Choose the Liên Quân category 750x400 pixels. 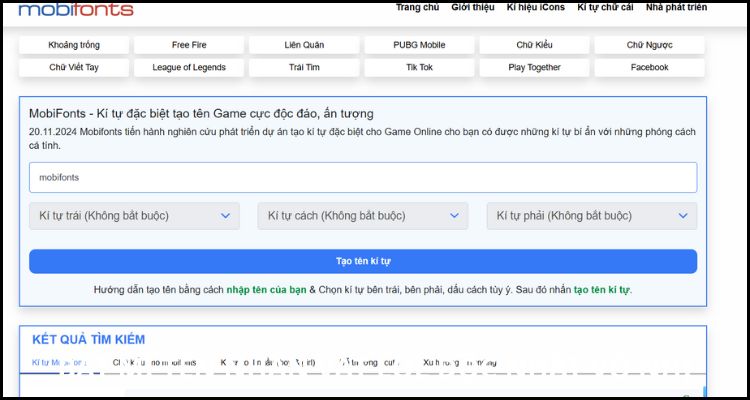(304, 45)
